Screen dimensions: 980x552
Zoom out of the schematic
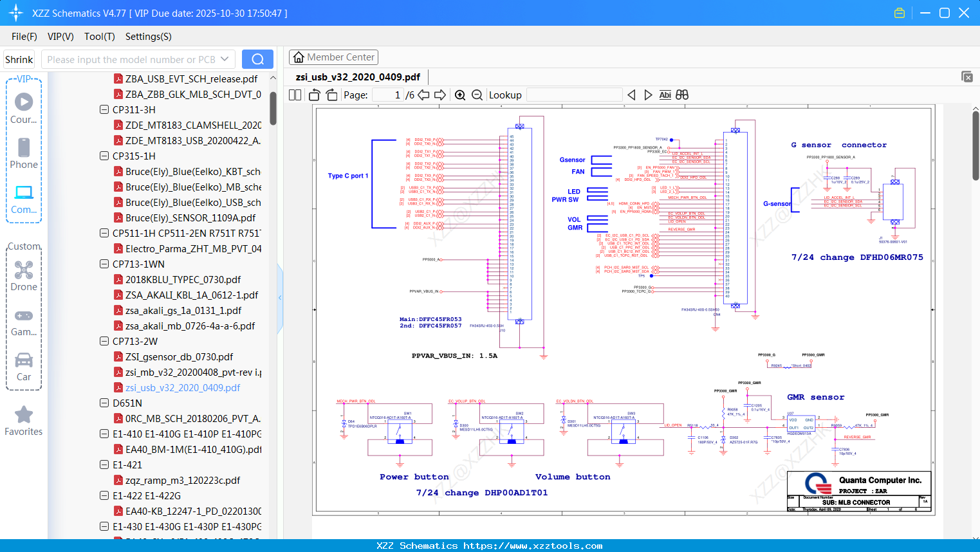(x=477, y=95)
